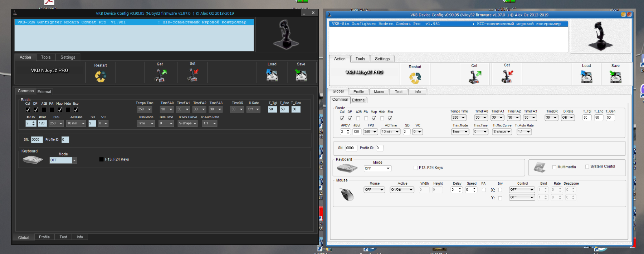Click the Restart icon in the dark window
Viewport: 644px width, 254px height.
click(100, 76)
